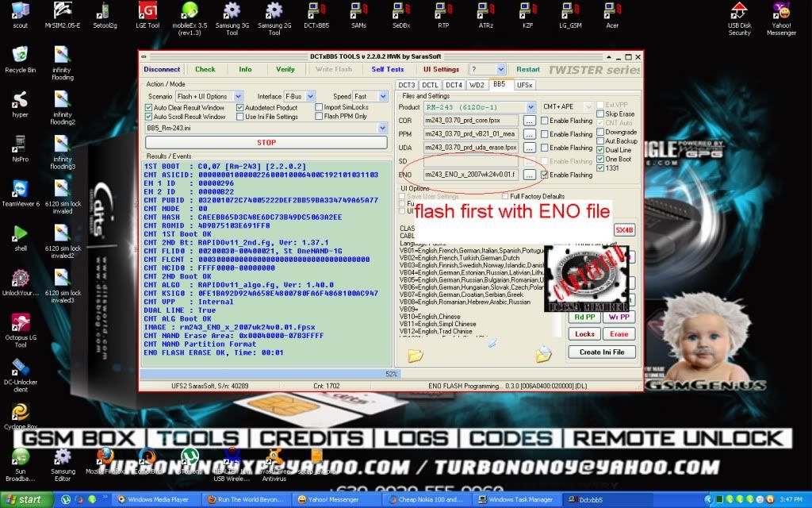Click the 52% flashing progress bar

390,374
